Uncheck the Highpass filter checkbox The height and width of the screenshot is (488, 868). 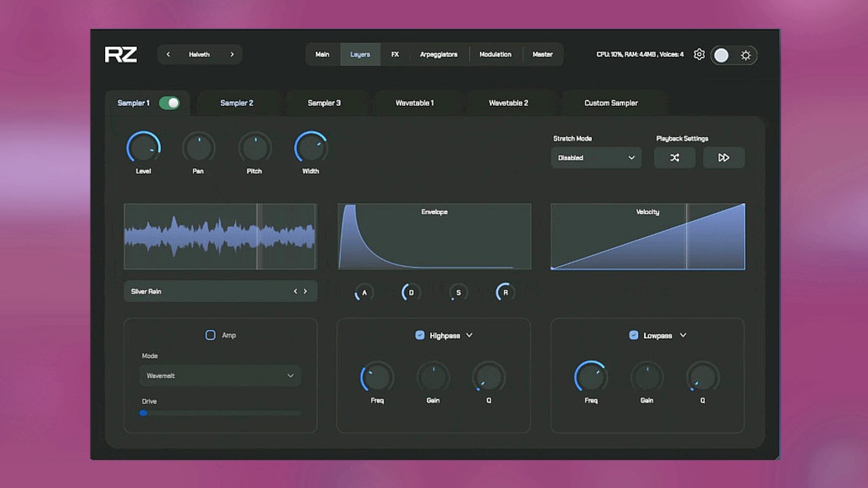point(420,335)
